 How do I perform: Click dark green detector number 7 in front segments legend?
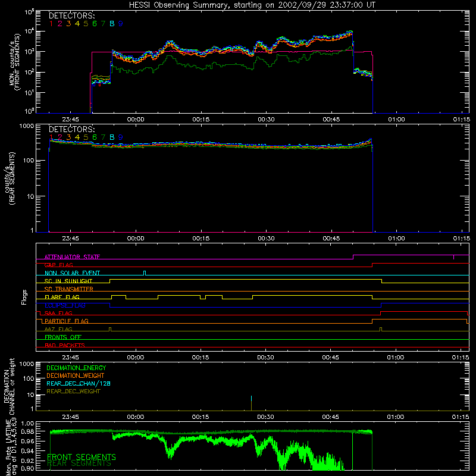pos(103,24)
